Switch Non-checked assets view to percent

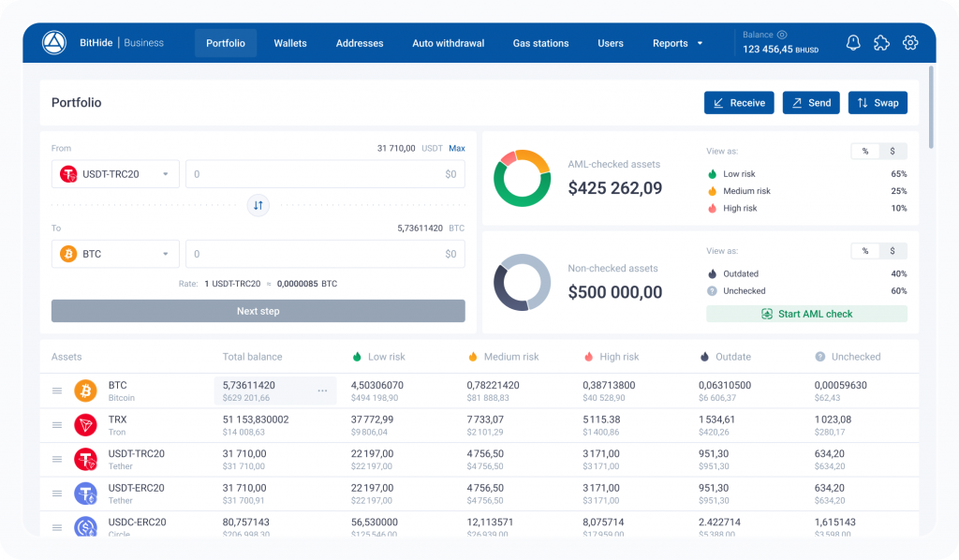click(x=864, y=251)
